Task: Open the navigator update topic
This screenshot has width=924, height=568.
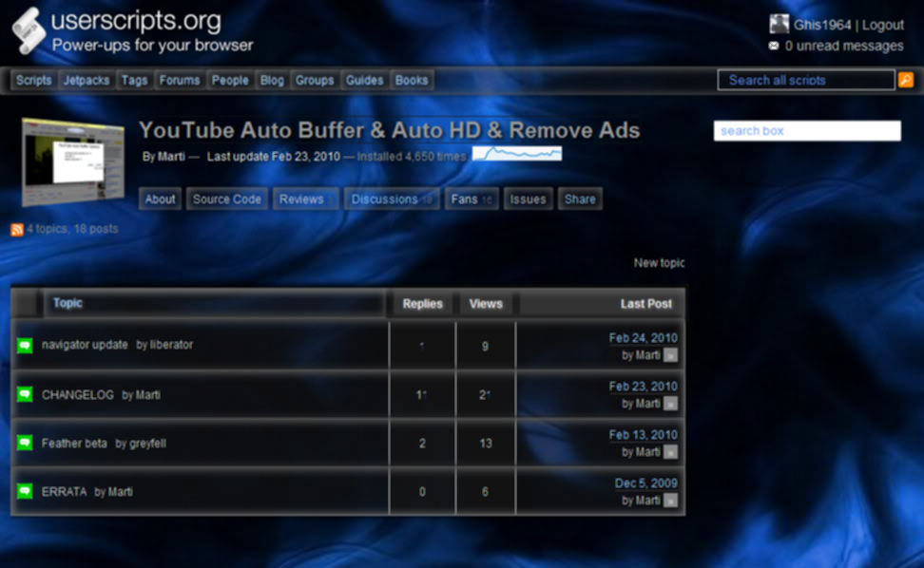Action: point(85,345)
